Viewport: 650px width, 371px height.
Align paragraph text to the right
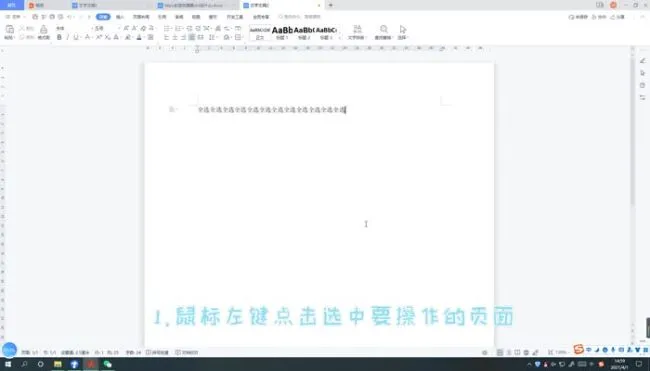pyautogui.click(x=183, y=37)
